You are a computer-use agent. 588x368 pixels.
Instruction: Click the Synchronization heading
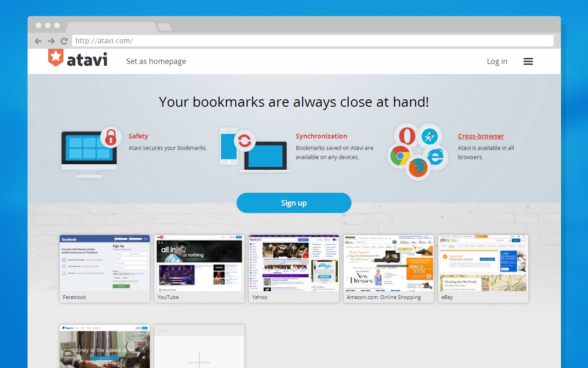(x=322, y=136)
